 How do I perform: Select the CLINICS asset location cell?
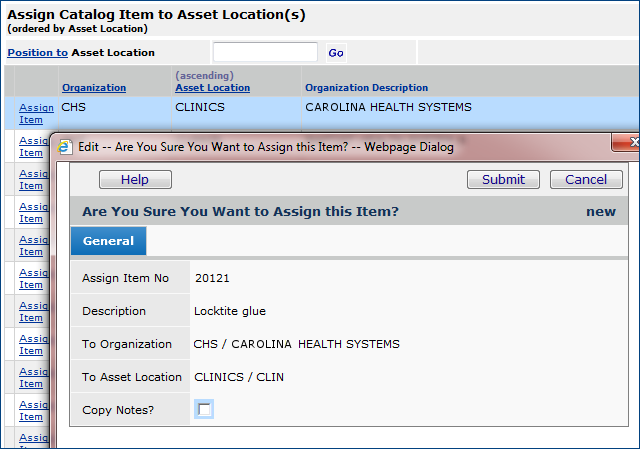tap(200, 107)
